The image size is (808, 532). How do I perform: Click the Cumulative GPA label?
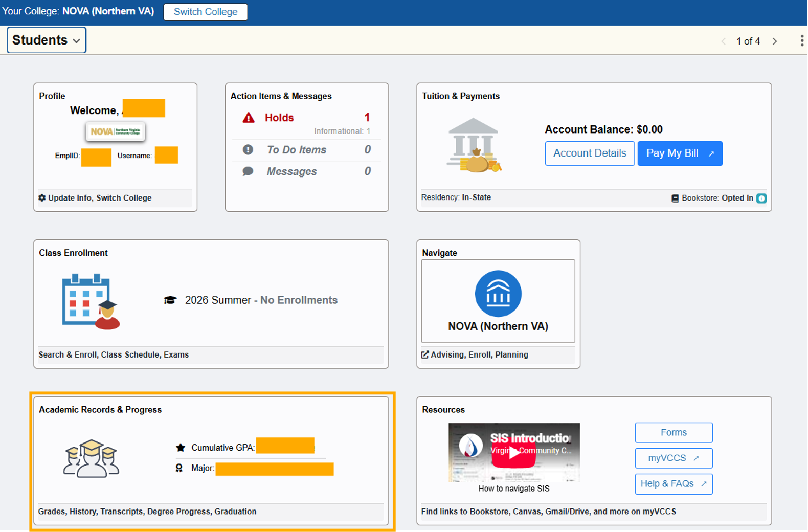click(x=223, y=448)
